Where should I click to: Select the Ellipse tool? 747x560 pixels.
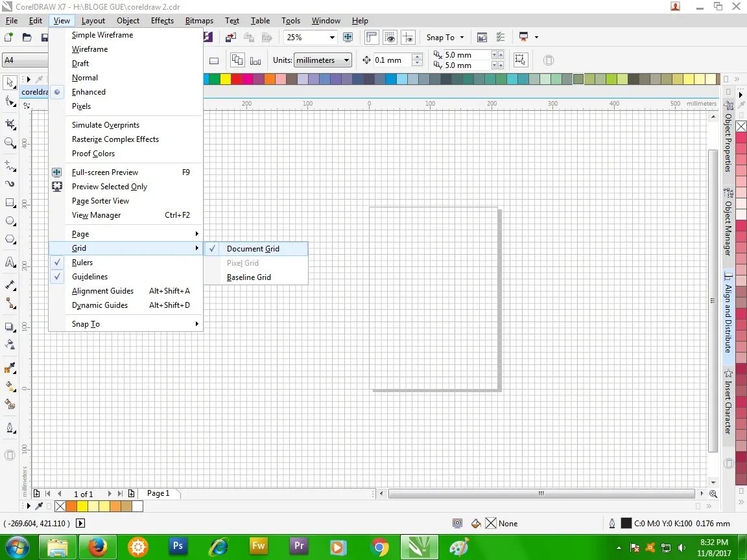[10, 221]
